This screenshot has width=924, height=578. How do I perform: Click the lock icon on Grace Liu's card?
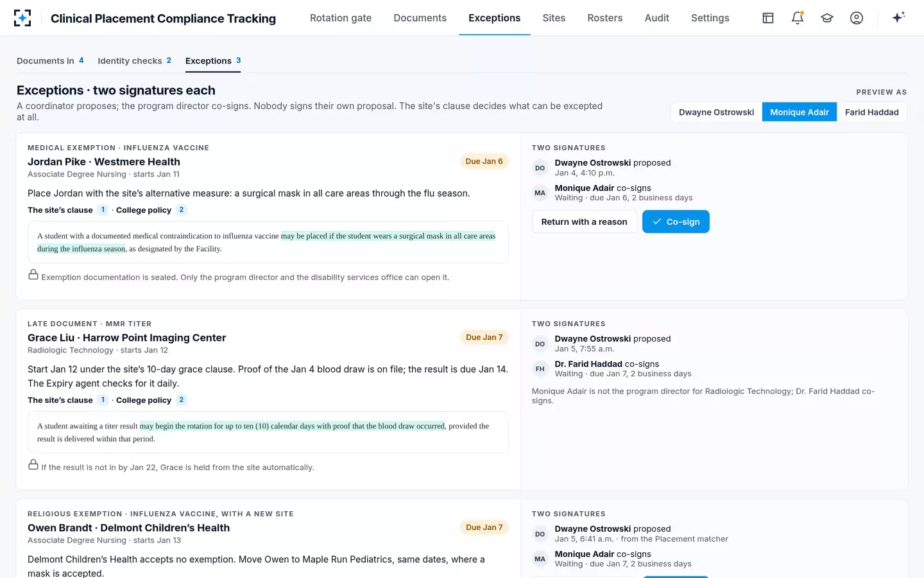tap(33, 465)
